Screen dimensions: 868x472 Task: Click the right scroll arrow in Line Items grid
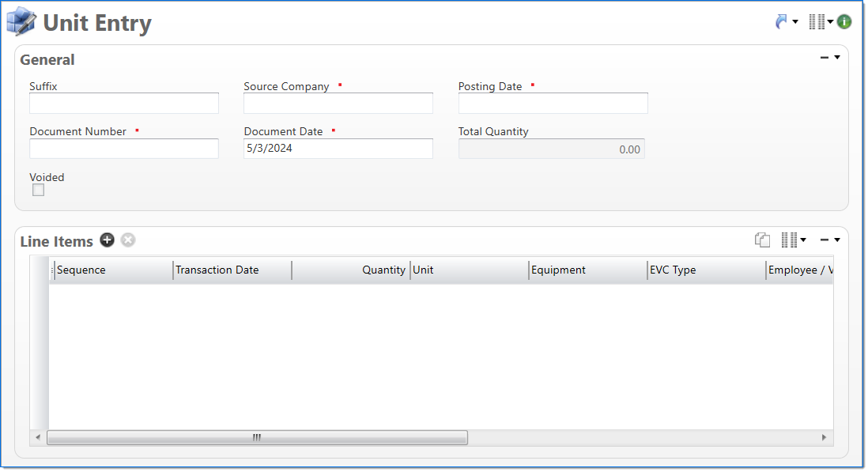[824, 437]
